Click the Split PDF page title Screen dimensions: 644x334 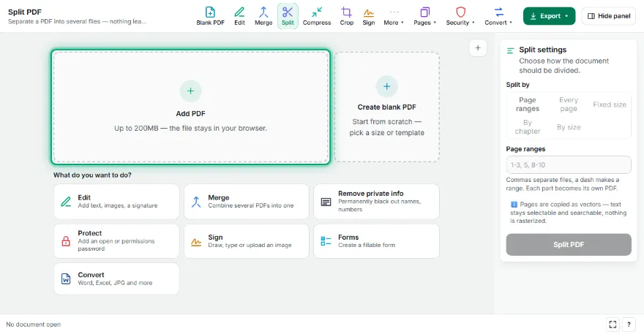(25, 12)
